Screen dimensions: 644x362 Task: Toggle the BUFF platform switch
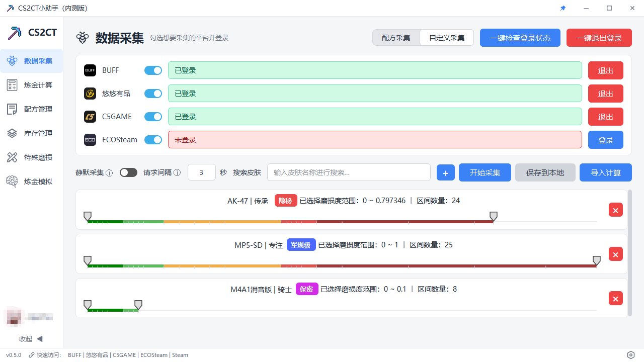click(x=153, y=70)
